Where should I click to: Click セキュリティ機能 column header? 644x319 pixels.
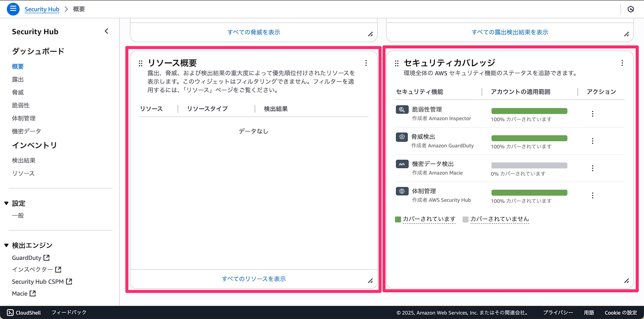(420, 92)
